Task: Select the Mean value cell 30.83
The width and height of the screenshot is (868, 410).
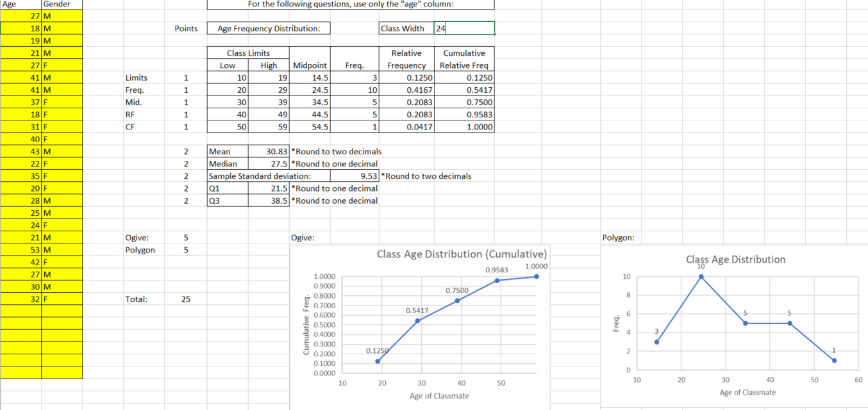Action: point(269,152)
